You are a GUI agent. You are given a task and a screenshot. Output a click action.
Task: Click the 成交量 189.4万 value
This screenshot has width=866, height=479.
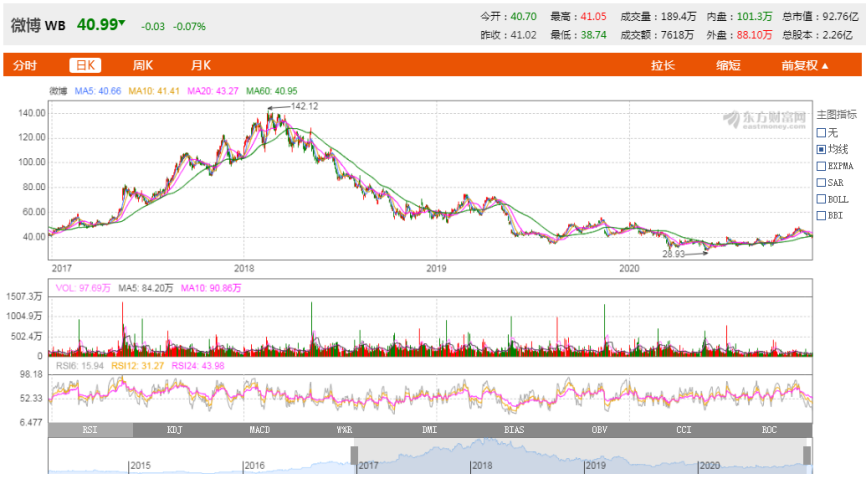pos(677,17)
